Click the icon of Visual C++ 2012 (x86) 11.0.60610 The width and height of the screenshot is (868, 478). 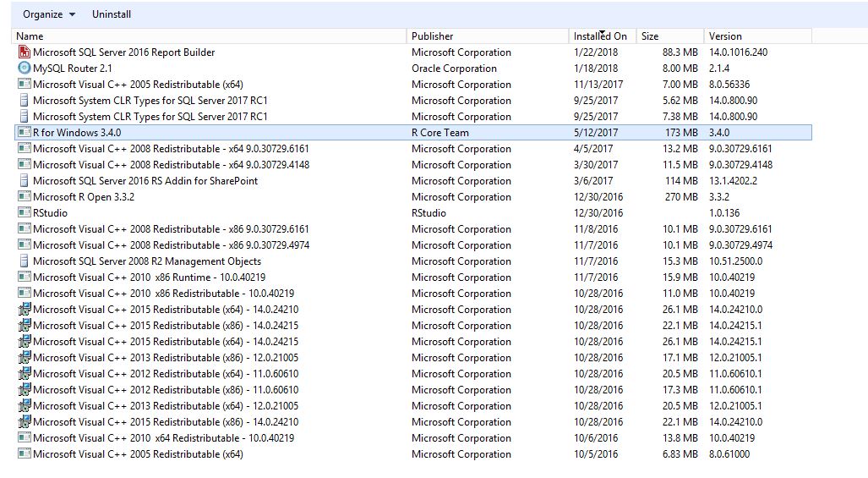click(24, 389)
